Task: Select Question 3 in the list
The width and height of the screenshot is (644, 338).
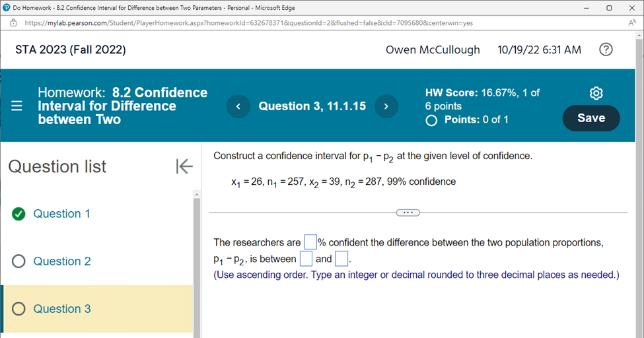Action: point(62,309)
